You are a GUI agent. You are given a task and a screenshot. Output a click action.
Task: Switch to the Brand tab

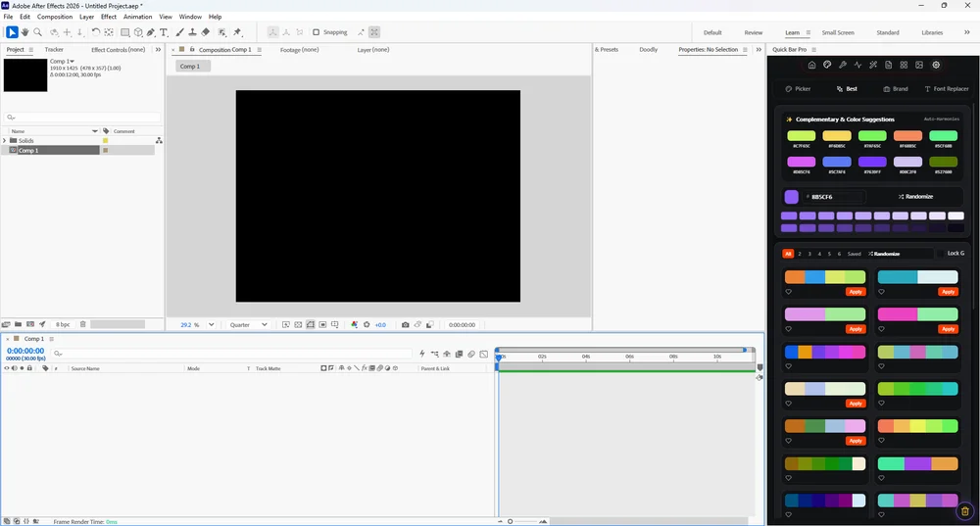point(895,89)
